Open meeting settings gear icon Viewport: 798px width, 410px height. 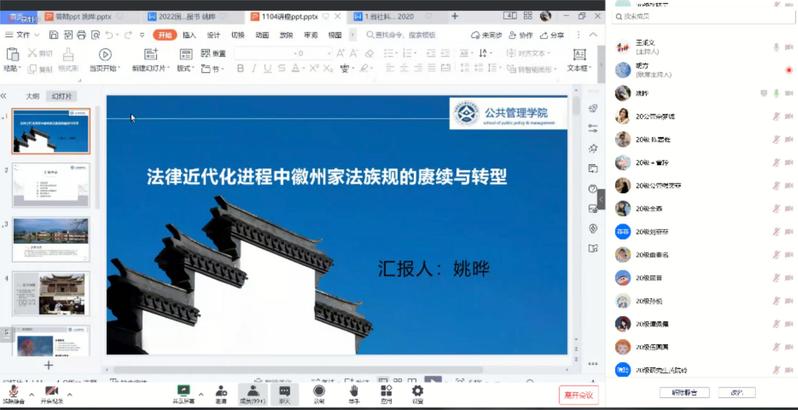tap(417, 392)
